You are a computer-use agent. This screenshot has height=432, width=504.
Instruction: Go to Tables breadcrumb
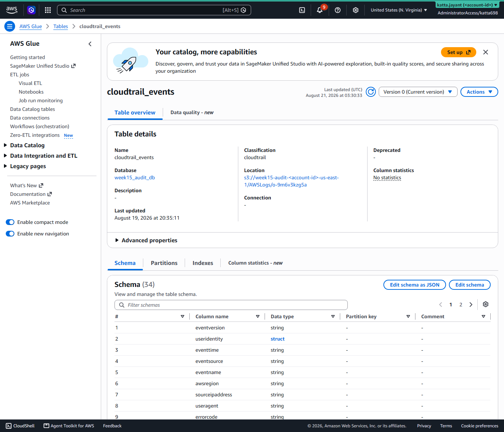[60, 26]
